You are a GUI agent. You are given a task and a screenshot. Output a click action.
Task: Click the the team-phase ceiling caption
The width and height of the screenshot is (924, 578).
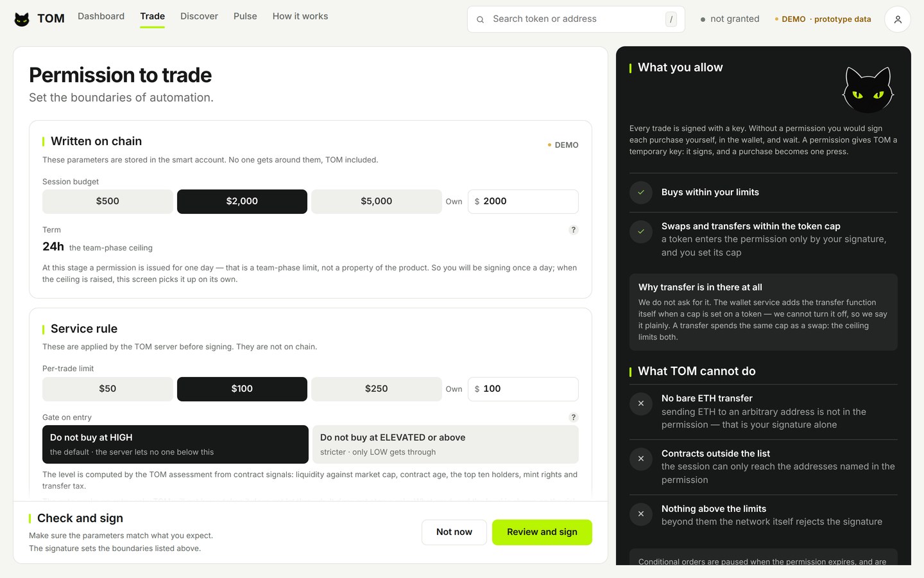click(111, 248)
